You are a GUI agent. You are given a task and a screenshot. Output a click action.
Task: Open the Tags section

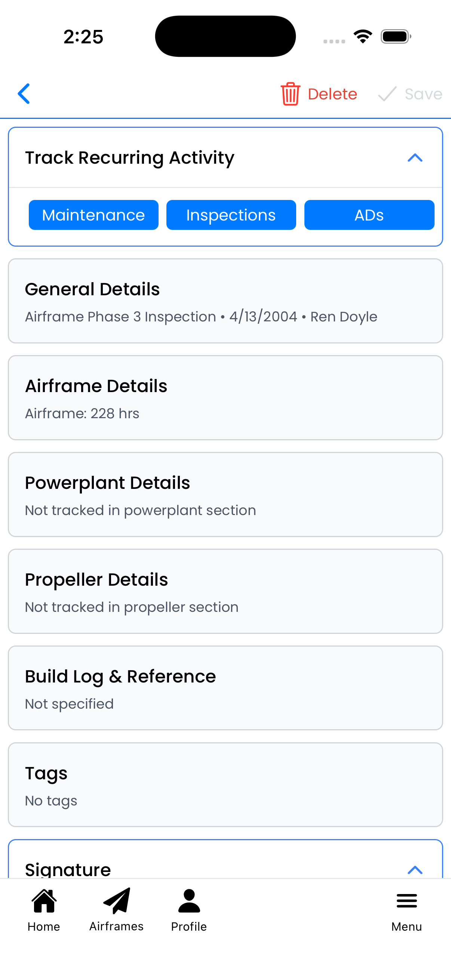[x=225, y=785]
